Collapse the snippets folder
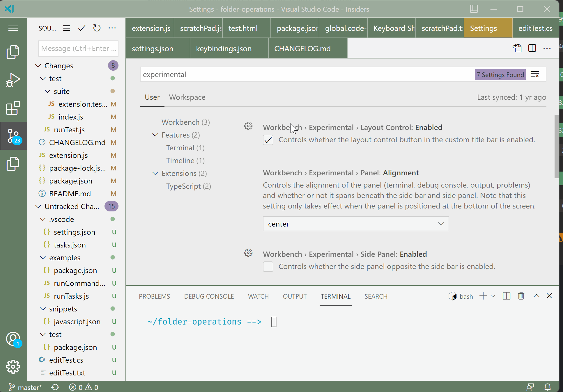 pyautogui.click(x=43, y=309)
